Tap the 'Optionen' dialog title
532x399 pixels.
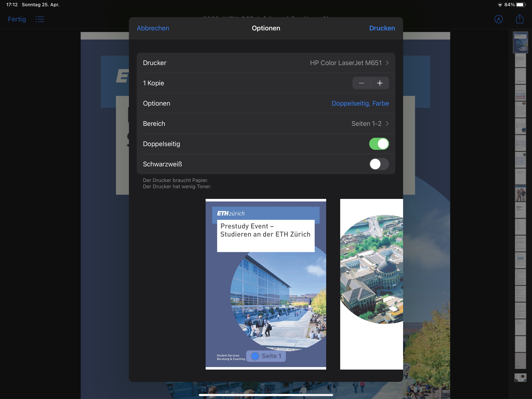pyautogui.click(x=266, y=28)
